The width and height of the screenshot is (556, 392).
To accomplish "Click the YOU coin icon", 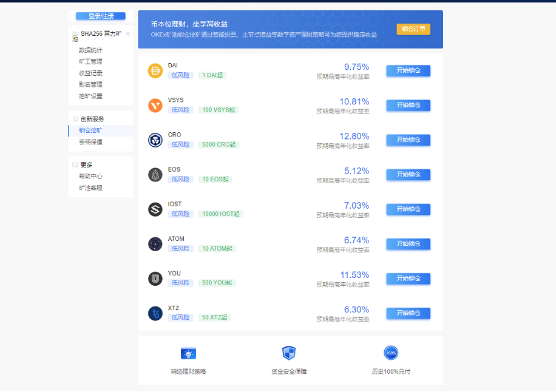I will click(x=155, y=279).
